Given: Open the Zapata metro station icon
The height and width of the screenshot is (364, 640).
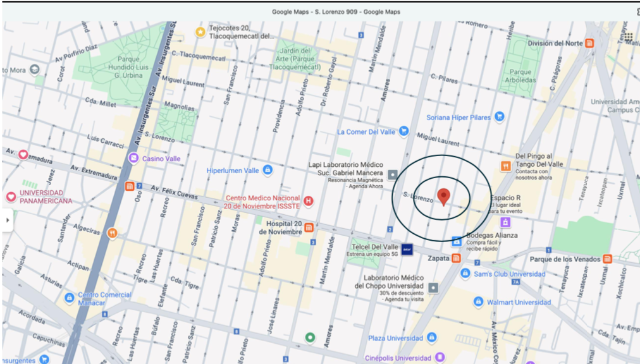Looking at the screenshot, I should click(x=456, y=258).
